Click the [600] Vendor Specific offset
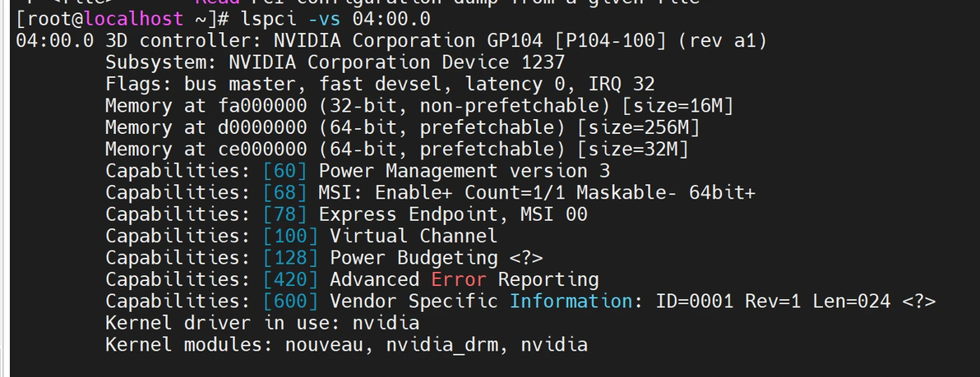This screenshot has width=980, height=377. tap(291, 301)
